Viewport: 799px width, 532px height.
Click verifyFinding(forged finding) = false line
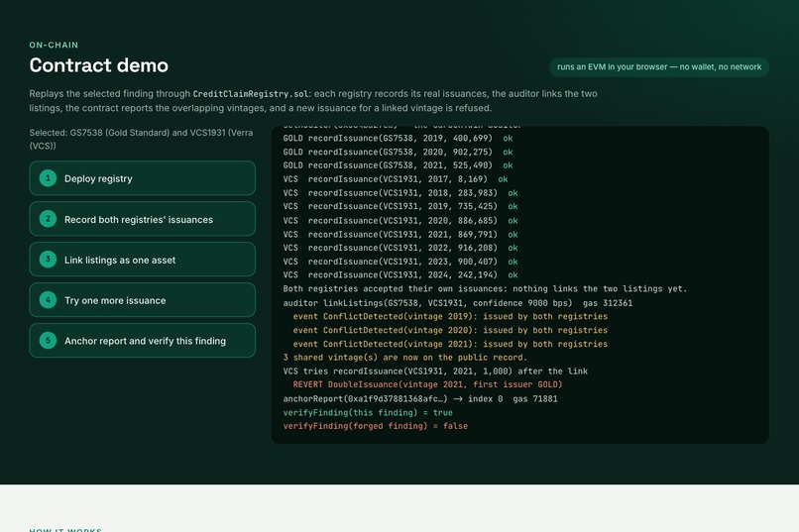(x=376, y=426)
